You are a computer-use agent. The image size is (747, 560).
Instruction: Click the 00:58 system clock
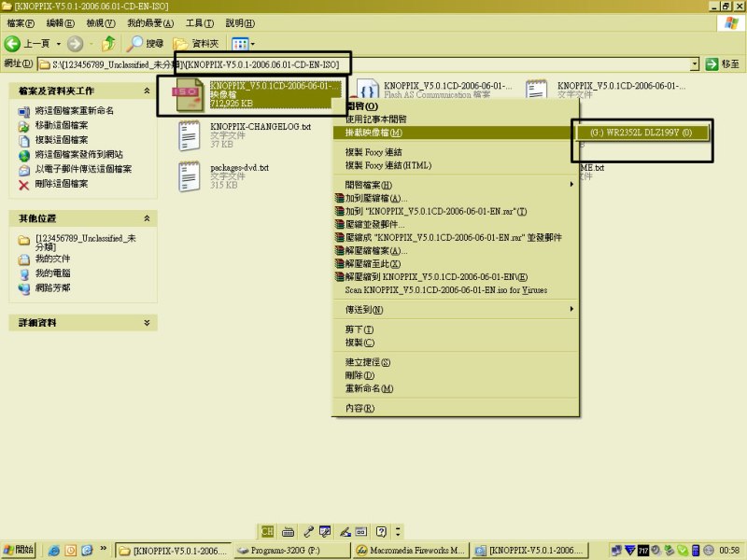(x=729, y=551)
